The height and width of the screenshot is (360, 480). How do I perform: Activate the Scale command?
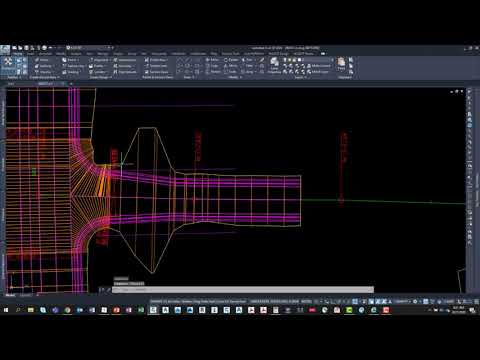pos(231,71)
